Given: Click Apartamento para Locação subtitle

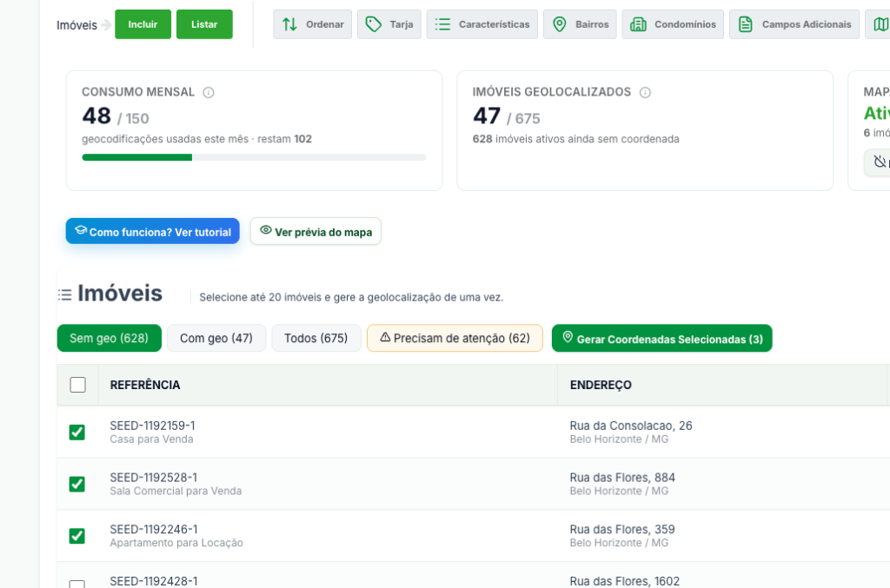Looking at the screenshot, I should (176, 543).
